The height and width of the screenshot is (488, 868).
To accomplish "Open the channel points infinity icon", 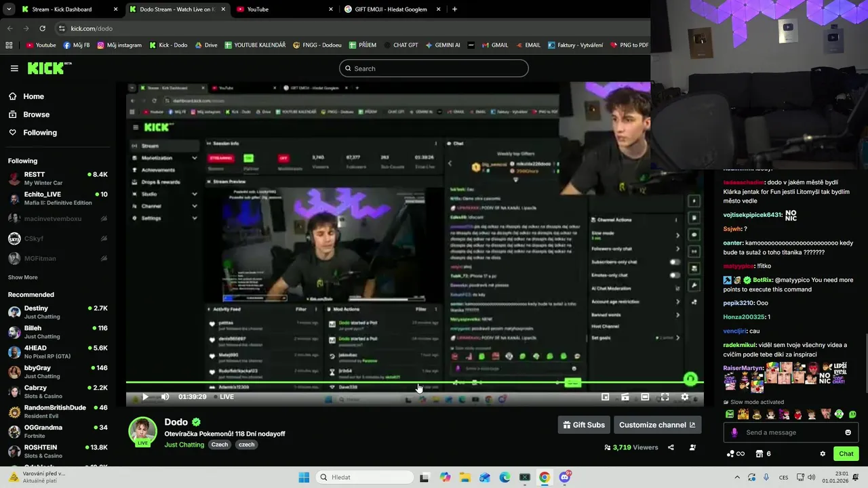I will pyautogui.click(x=736, y=454).
